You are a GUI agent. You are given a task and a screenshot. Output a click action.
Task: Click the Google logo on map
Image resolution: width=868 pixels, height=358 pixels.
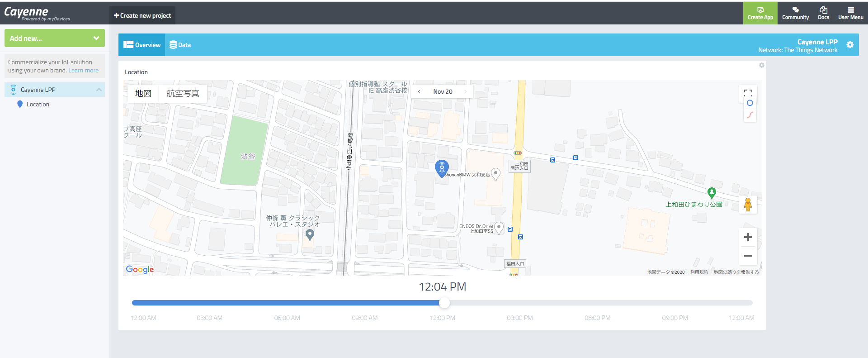[140, 269]
